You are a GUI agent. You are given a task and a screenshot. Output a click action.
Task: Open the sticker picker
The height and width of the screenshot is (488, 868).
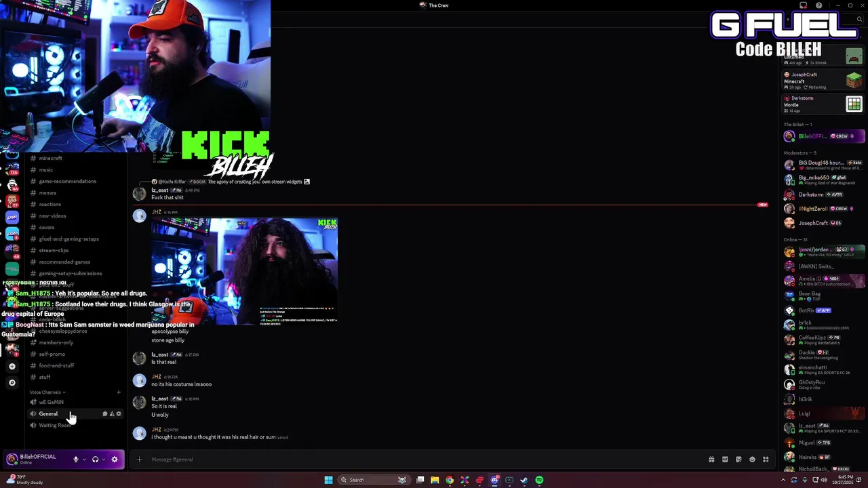pyautogui.click(x=738, y=460)
